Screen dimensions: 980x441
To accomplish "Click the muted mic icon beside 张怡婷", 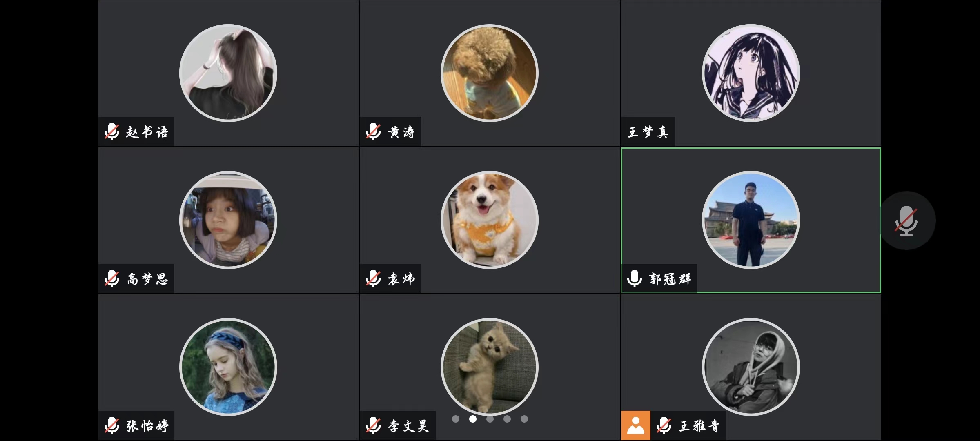I will pyautogui.click(x=112, y=425).
